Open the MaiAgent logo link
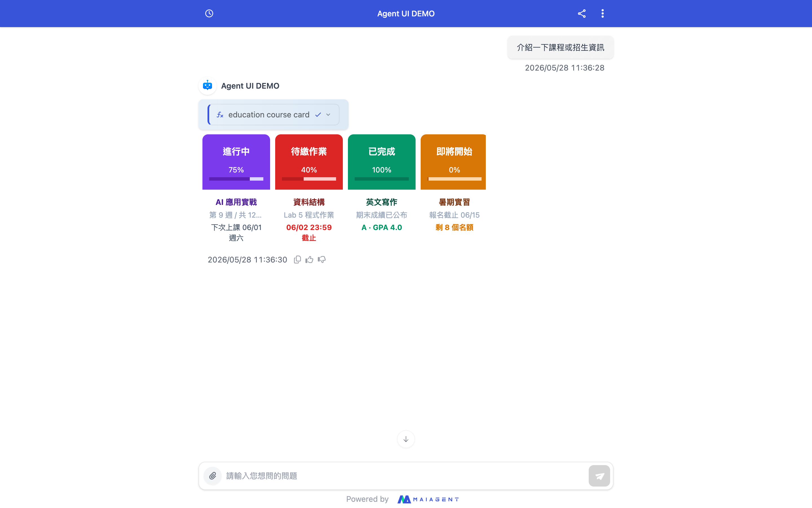Image resolution: width=812 pixels, height=508 pixels. [428, 499]
